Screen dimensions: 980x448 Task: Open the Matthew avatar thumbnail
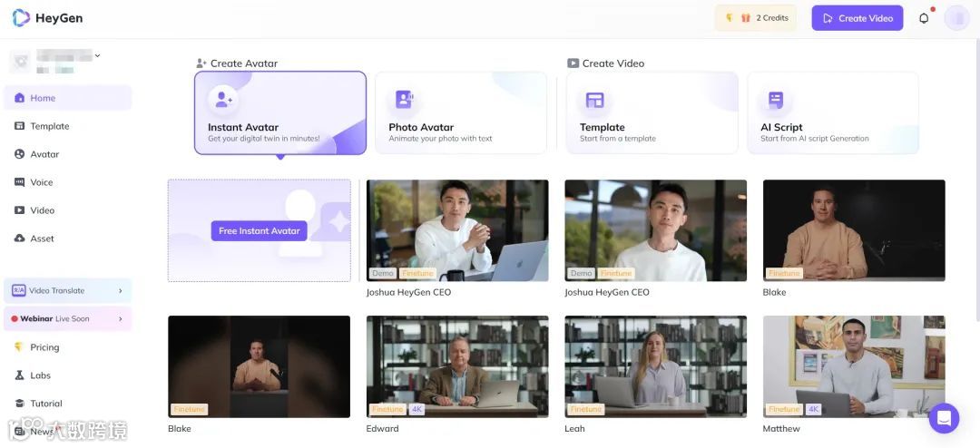point(854,366)
